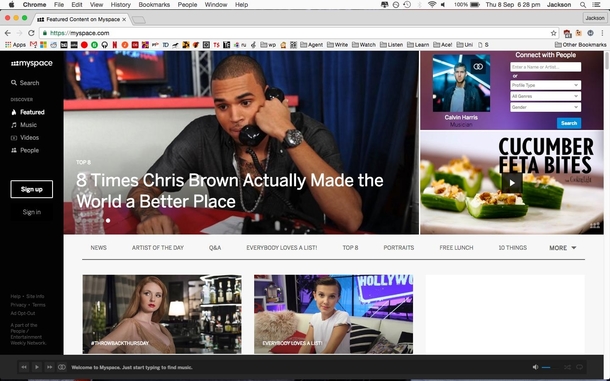Open the Videos section in sidebar
The height and width of the screenshot is (381, 610).
[25, 138]
